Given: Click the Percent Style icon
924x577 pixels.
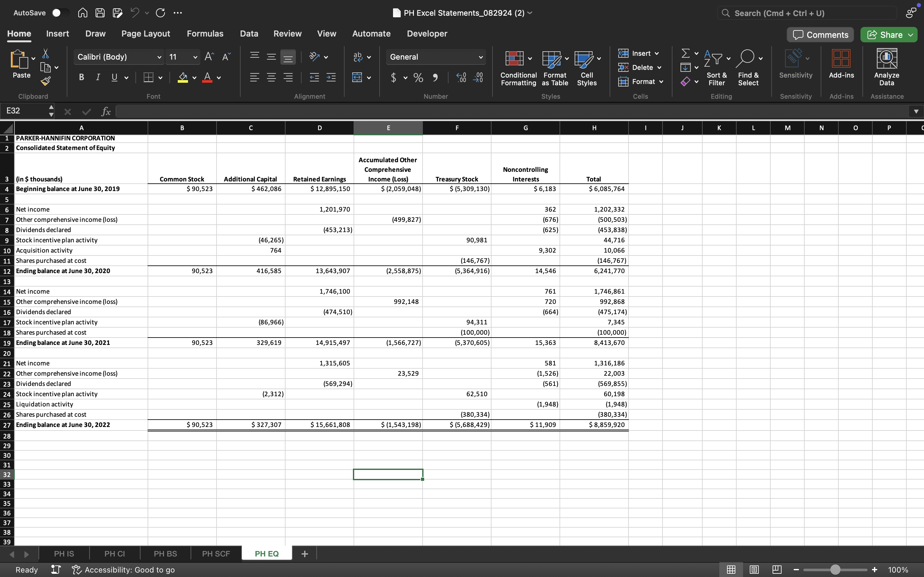Looking at the screenshot, I should click(418, 78).
